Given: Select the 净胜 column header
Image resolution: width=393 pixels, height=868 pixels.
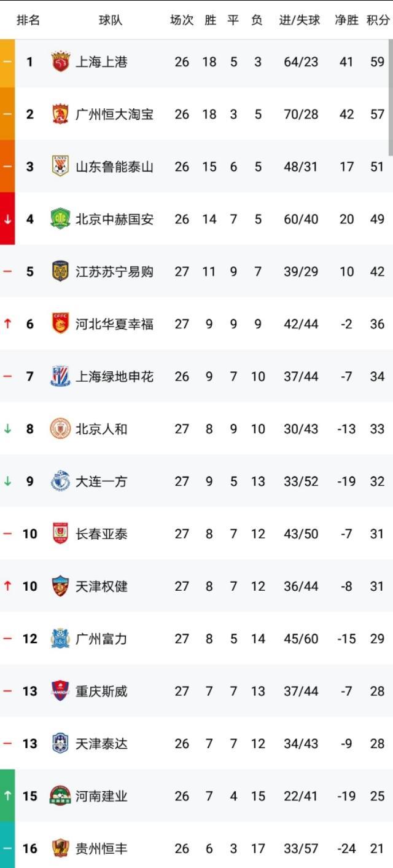Looking at the screenshot, I should 346,20.
